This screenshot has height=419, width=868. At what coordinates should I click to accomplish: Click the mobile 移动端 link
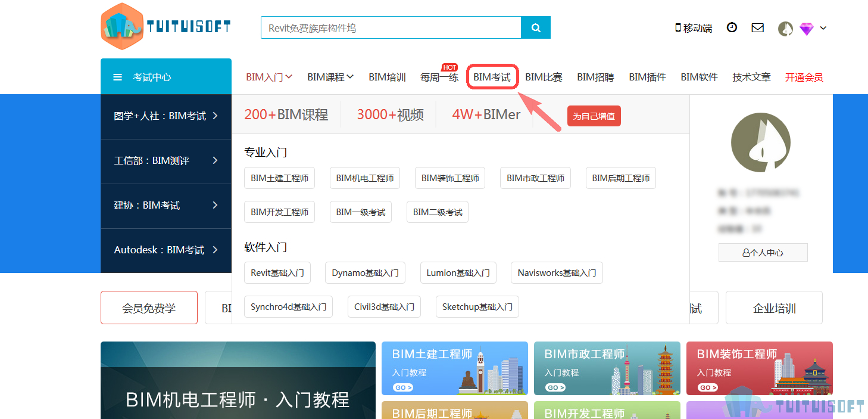[x=694, y=28]
